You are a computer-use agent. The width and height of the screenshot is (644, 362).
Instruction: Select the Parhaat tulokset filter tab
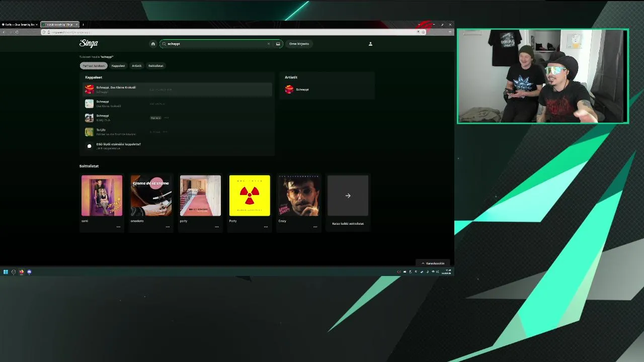coord(94,66)
